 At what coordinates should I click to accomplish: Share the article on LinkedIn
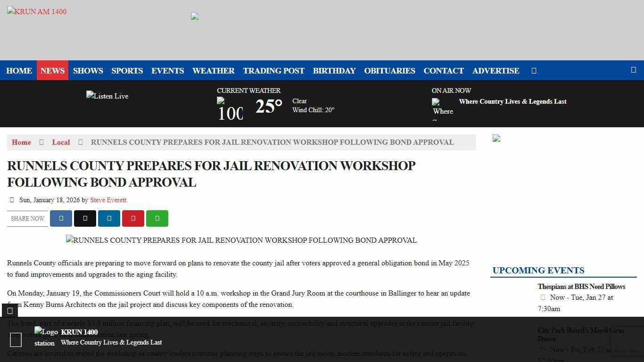click(109, 218)
